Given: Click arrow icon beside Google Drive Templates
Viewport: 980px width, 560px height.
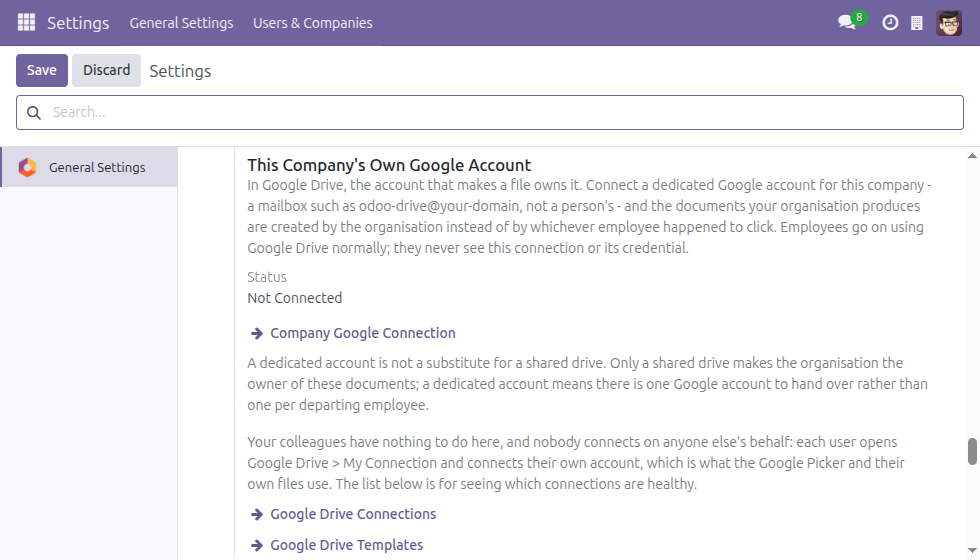Looking at the screenshot, I should pos(256,546).
